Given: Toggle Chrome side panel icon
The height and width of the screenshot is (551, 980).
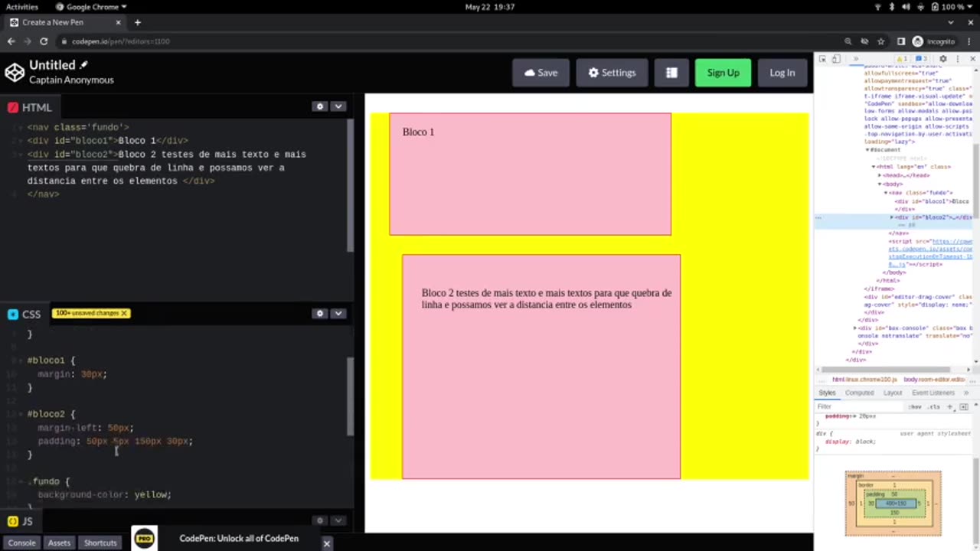Looking at the screenshot, I should click(x=901, y=41).
